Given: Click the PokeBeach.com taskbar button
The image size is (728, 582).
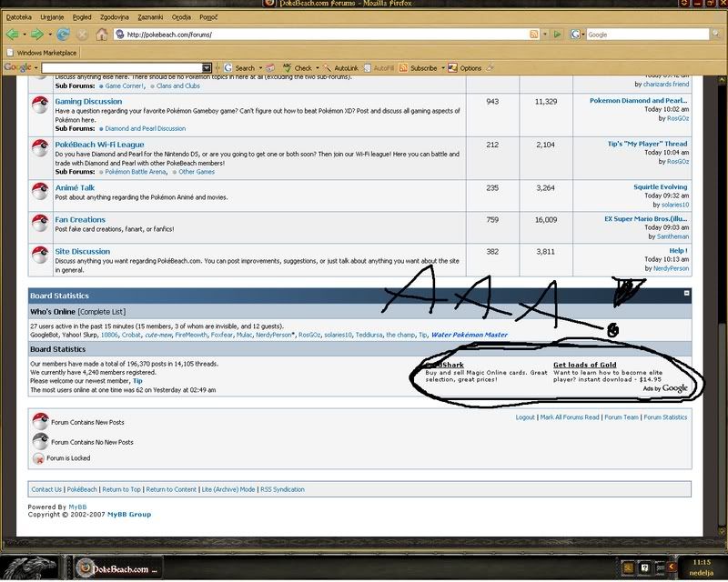Looking at the screenshot, I should tap(118, 568).
